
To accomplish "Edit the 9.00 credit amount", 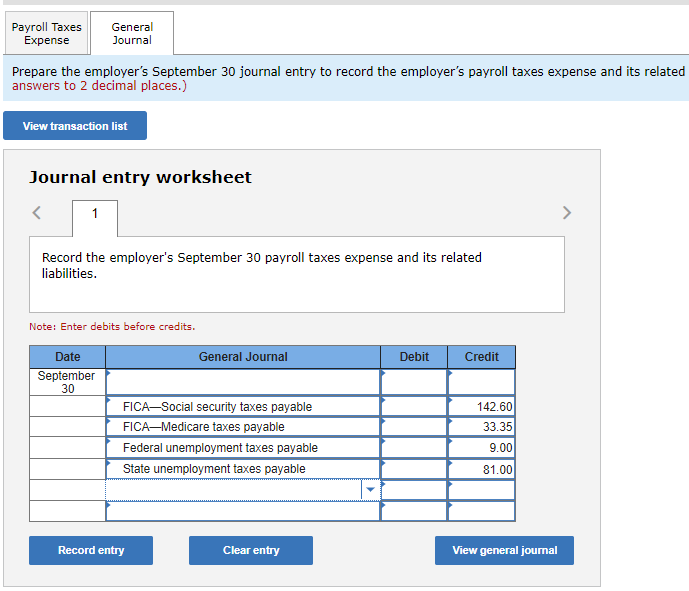I will pos(482,448).
